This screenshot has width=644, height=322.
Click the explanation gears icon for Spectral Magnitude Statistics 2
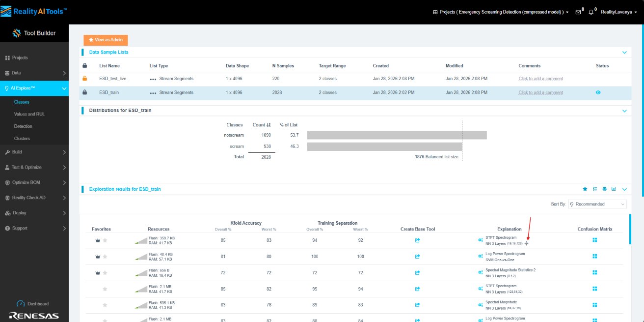point(481,272)
